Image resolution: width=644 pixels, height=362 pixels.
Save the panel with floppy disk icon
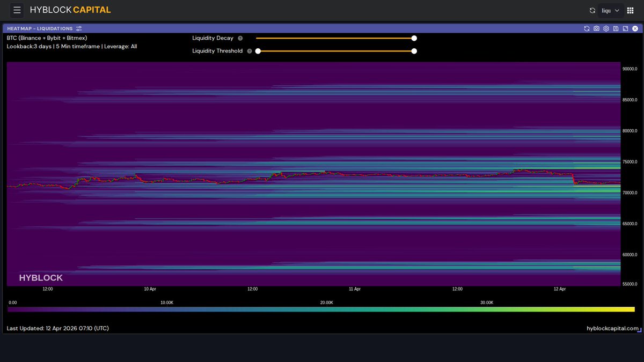(x=616, y=28)
